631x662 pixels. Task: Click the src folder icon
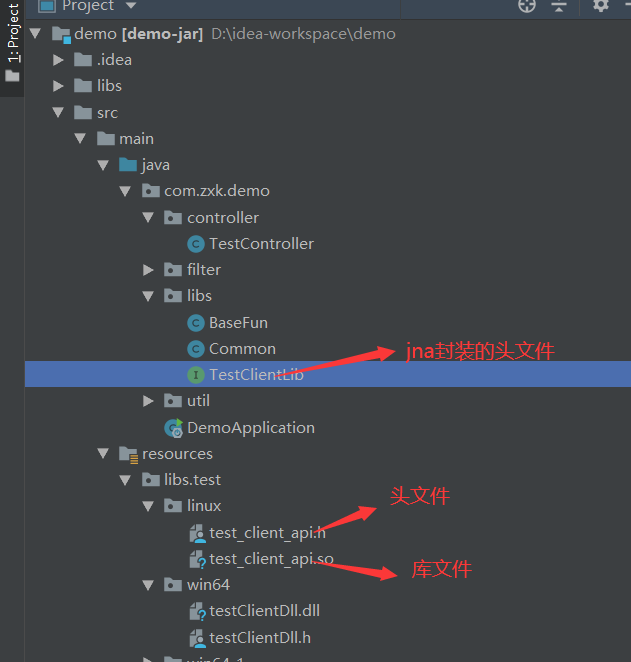point(83,112)
